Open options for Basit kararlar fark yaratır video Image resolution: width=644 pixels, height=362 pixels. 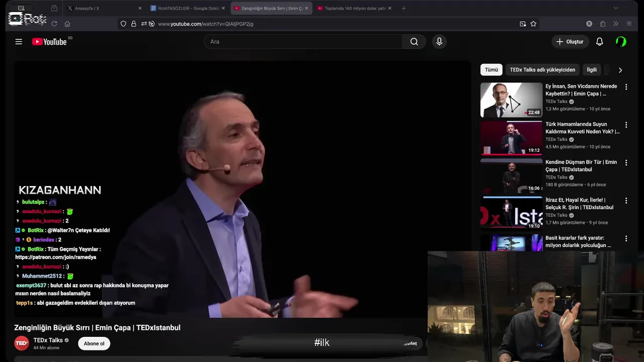pos(626,239)
